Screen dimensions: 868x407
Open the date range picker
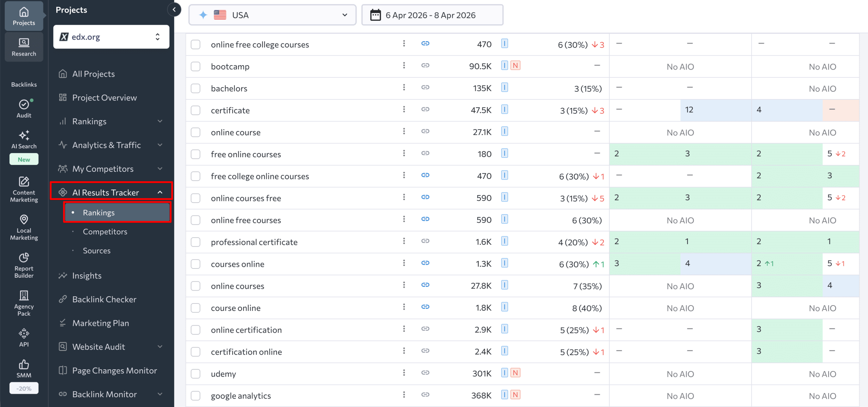coord(432,15)
